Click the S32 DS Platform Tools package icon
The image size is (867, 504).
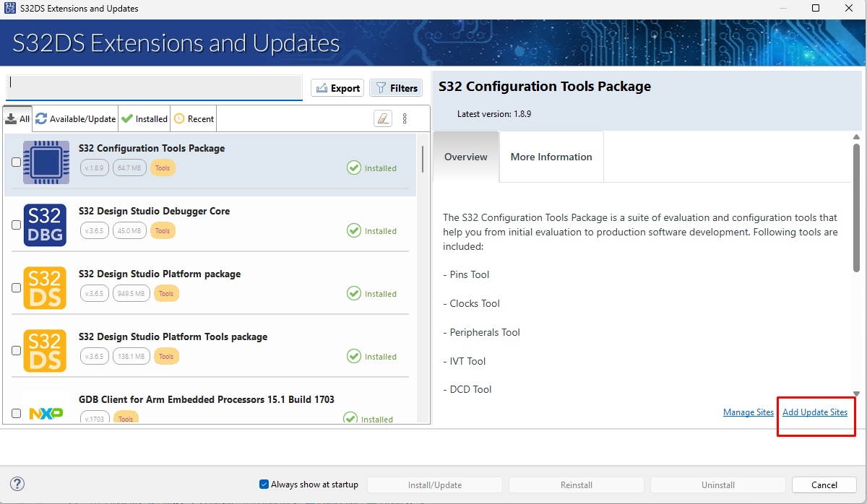[x=45, y=350]
